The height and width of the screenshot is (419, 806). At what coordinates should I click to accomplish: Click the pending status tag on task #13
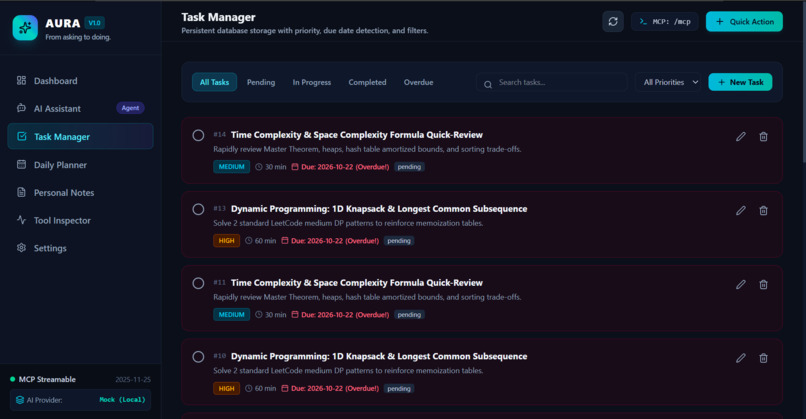click(399, 241)
